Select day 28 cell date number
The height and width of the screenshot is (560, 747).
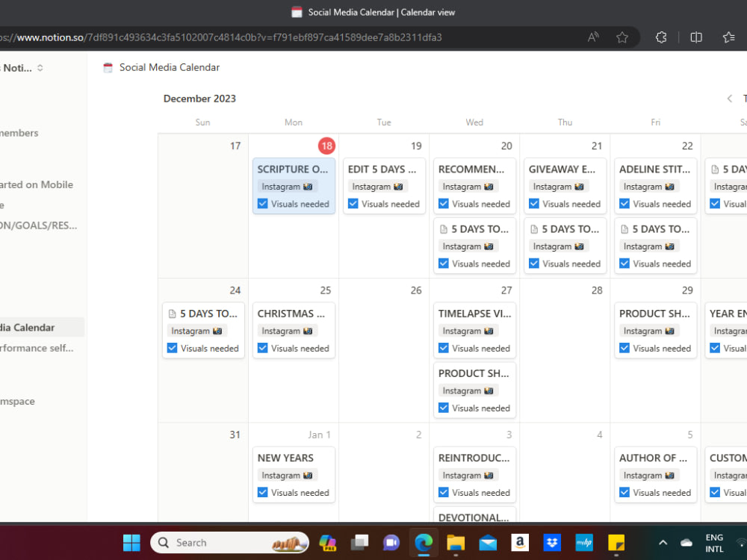pyautogui.click(x=597, y=290)
